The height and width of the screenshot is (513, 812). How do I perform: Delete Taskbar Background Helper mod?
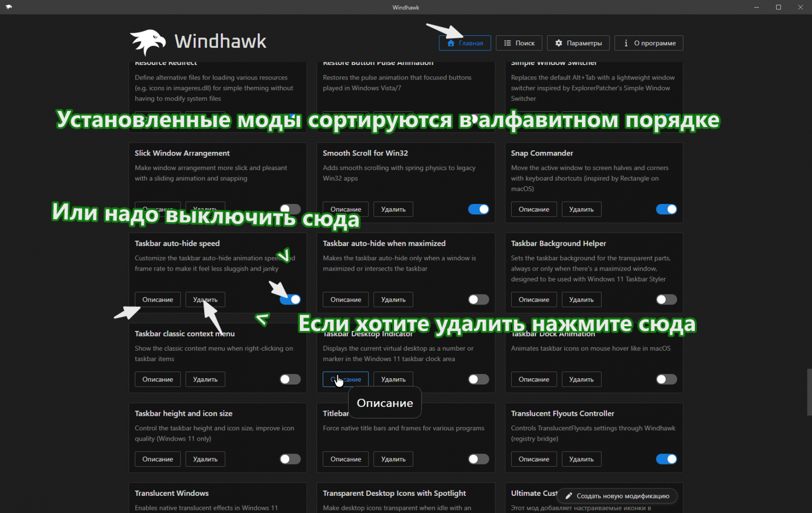[581, 300]
